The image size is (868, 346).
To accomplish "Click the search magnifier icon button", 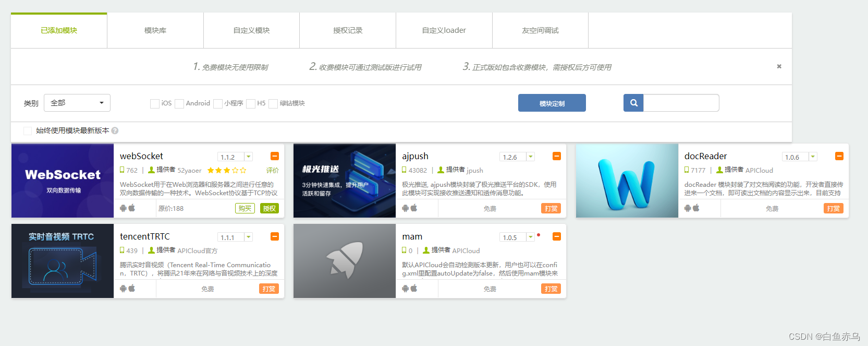I will [633, 103].
